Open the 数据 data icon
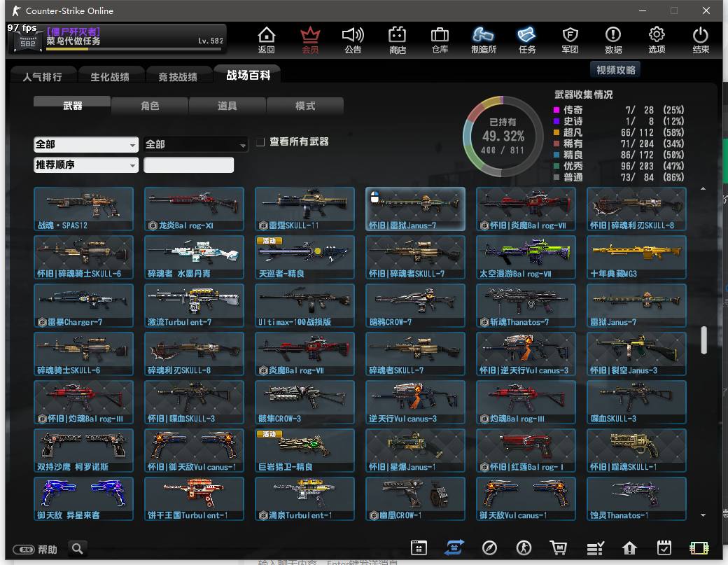 click(x=613, y=40)
